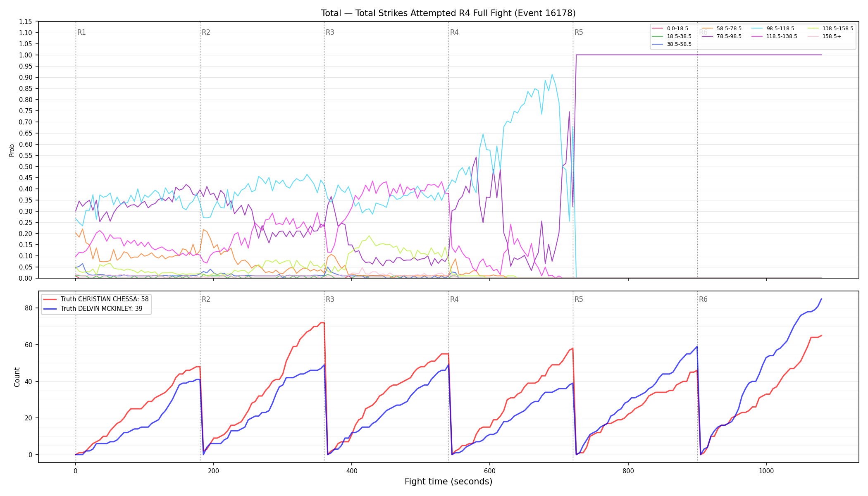Click the '1.00' y-axis tick label
This screenshot has width=868, height=496.
click(x=26, y=55)
